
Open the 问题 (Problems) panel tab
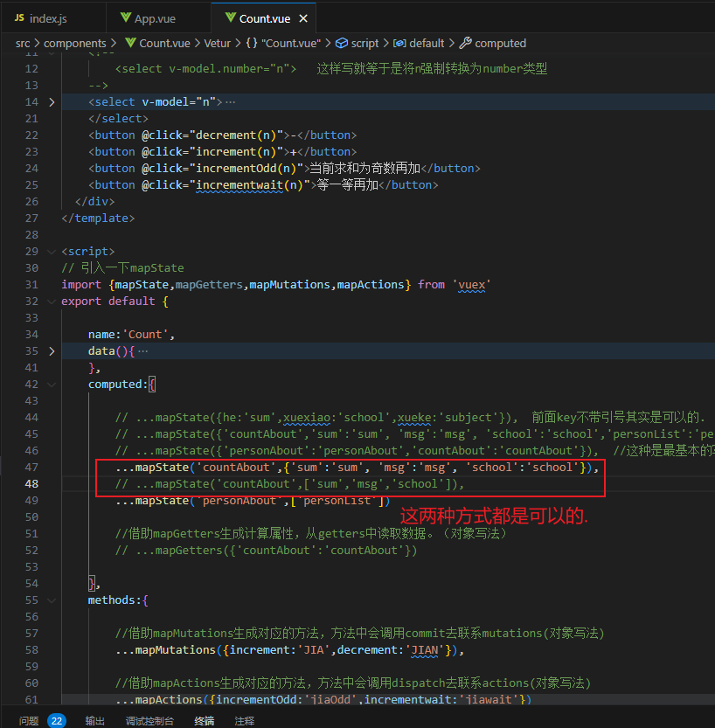point(29,721)
